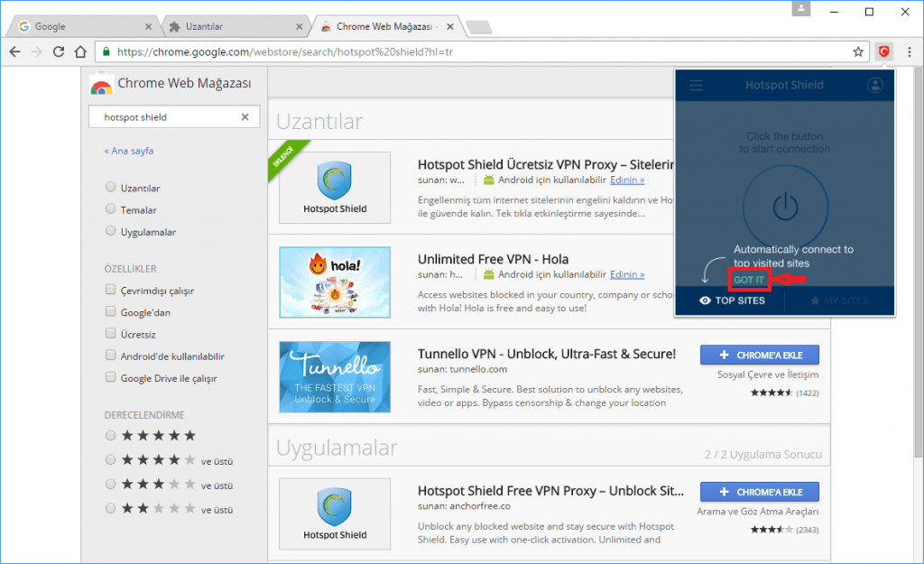Click the bookmark star in the address bar
Image resolution: width=924 pixels, height=564 pixels.
(x=858, y=52)
